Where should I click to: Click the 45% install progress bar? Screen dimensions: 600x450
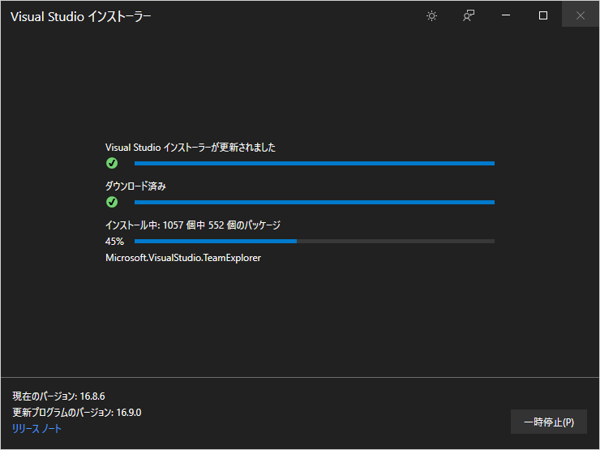point(315,241)
